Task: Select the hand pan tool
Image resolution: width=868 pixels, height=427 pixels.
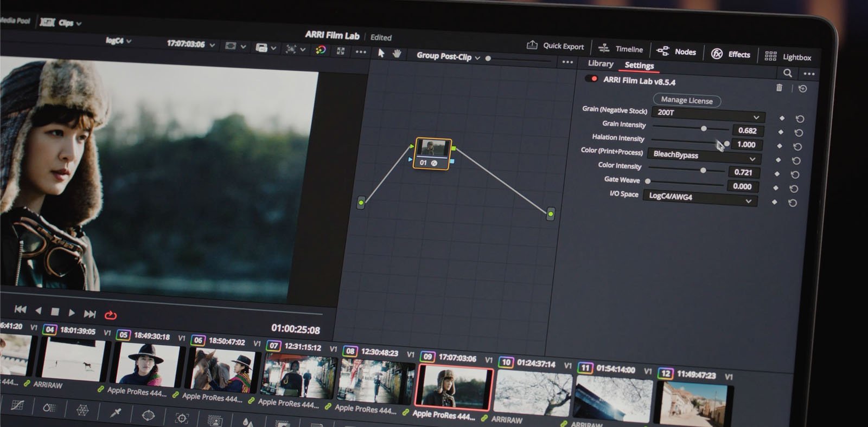Action: click(397, 53)
